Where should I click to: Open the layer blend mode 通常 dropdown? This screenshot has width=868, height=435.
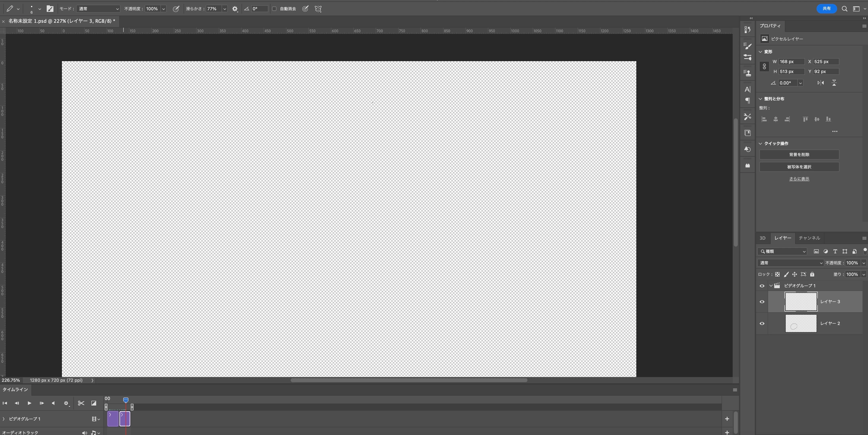790,263
